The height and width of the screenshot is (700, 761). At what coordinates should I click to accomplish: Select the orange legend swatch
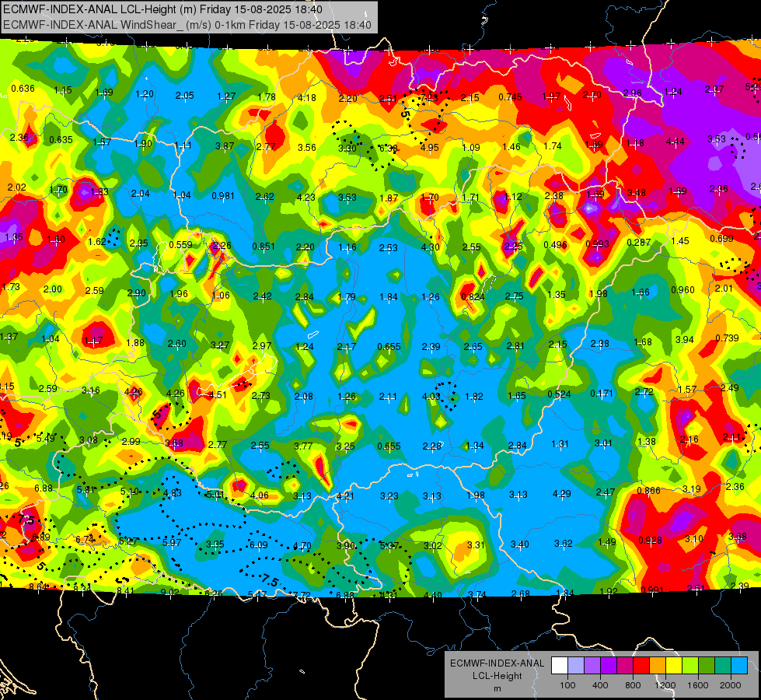pos(657,666)
